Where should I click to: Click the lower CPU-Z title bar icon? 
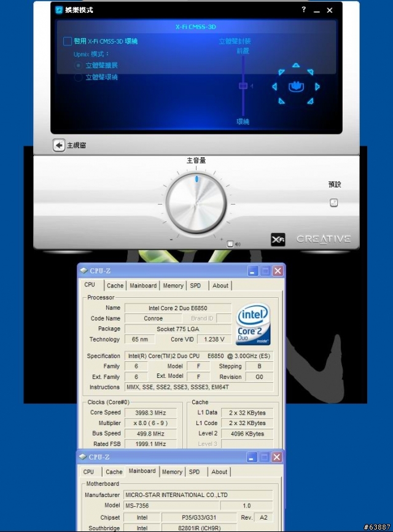[x=82, y=457]
